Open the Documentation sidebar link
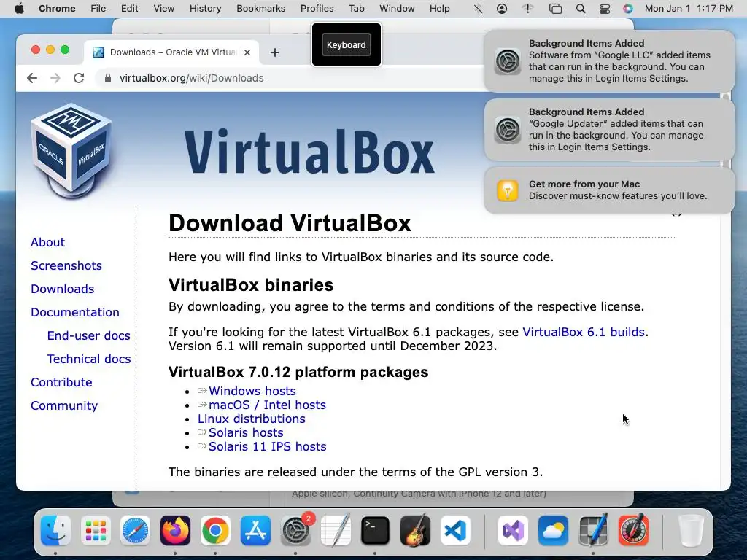This screenshot has width=747, height=560. click(x=75, y=312)
